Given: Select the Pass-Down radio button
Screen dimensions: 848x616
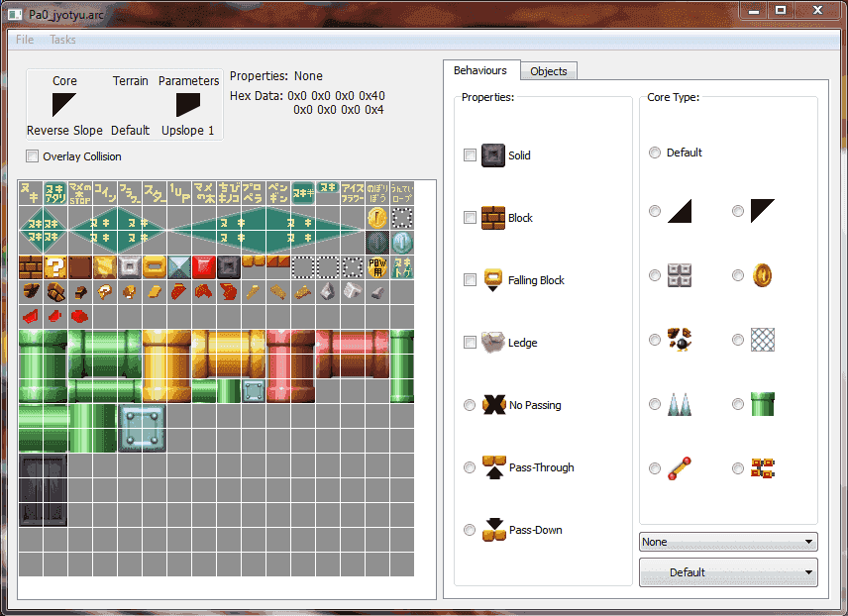Looking at the screenshot, I should [470, 530].
